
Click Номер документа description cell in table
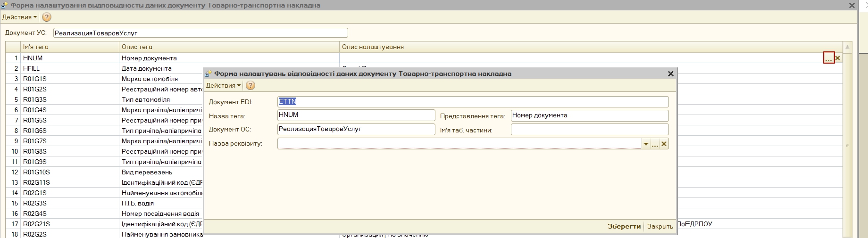coord(229,58)
